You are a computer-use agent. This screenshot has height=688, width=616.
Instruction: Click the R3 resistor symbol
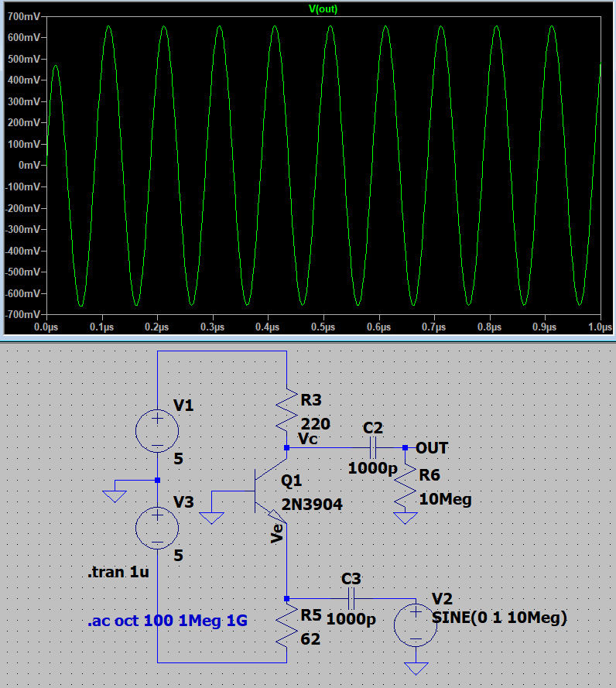tap(286, 410)
